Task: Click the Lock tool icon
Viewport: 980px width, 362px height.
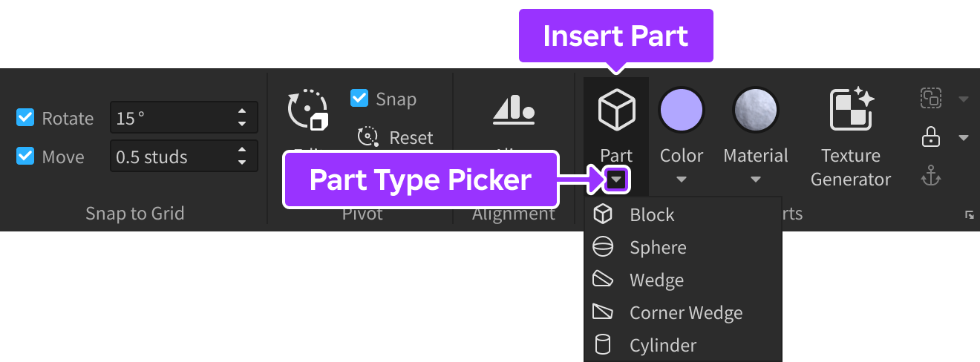Action: click(x=930, y=137)
